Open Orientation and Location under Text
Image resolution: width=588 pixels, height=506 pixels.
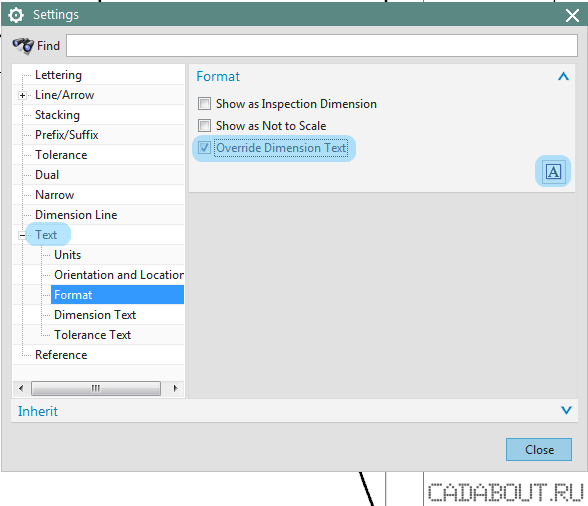(x=118, y=275)
